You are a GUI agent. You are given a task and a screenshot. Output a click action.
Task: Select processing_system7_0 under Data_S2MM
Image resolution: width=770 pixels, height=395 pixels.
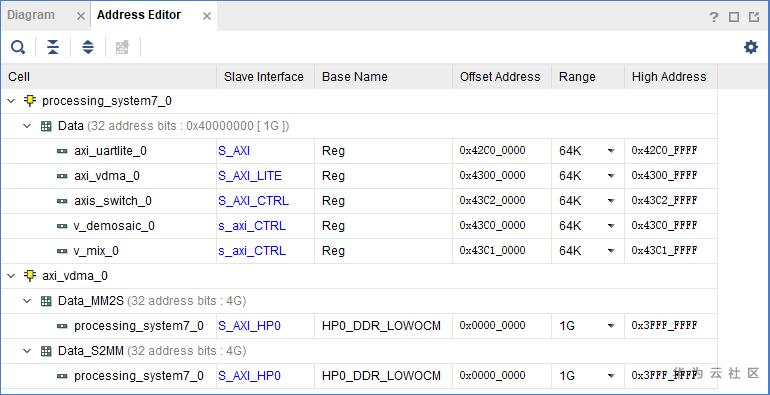[359, 376]
